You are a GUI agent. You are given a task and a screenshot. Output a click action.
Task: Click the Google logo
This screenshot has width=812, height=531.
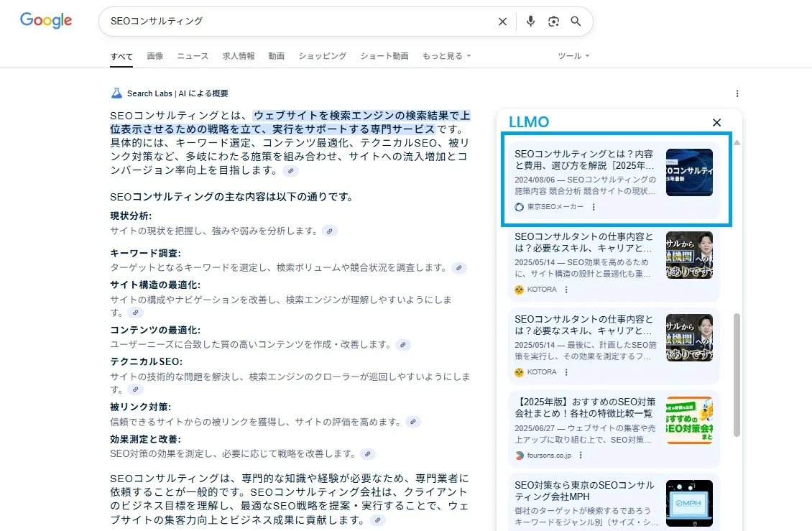(46, 21)
